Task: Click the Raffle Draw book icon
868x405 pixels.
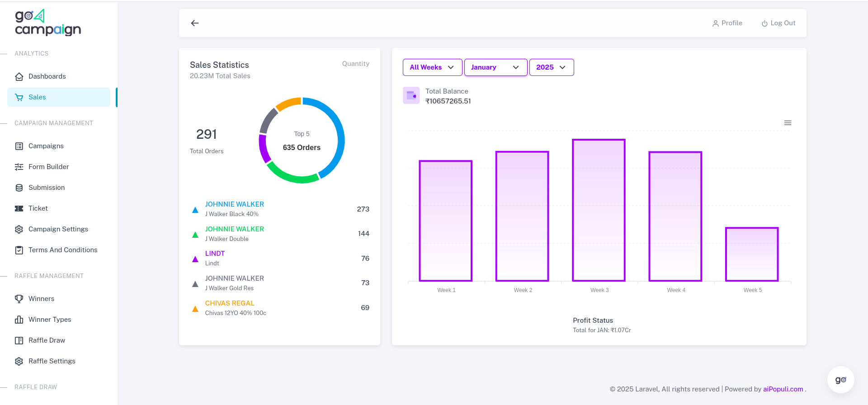Action: (19, 340)
